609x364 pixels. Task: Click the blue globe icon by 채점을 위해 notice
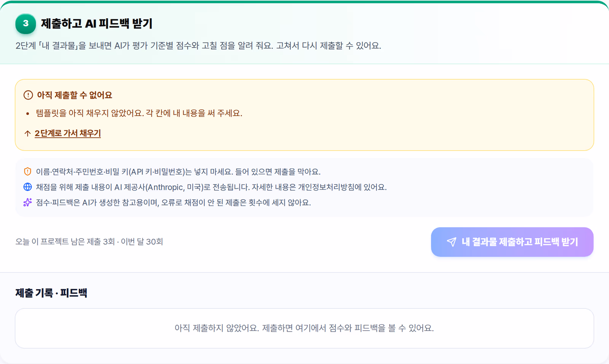[x=27, y=187]
